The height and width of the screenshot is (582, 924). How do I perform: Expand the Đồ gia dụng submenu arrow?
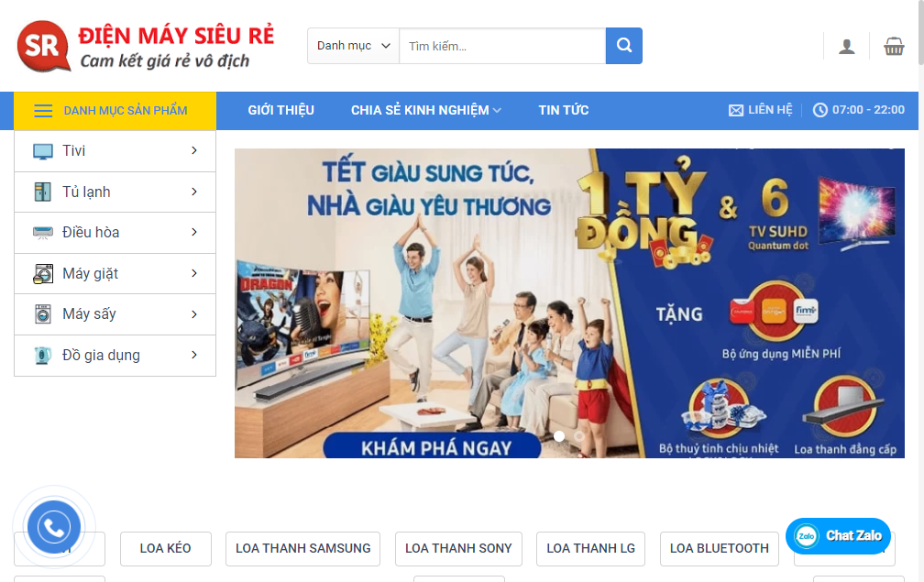[194, 355]
